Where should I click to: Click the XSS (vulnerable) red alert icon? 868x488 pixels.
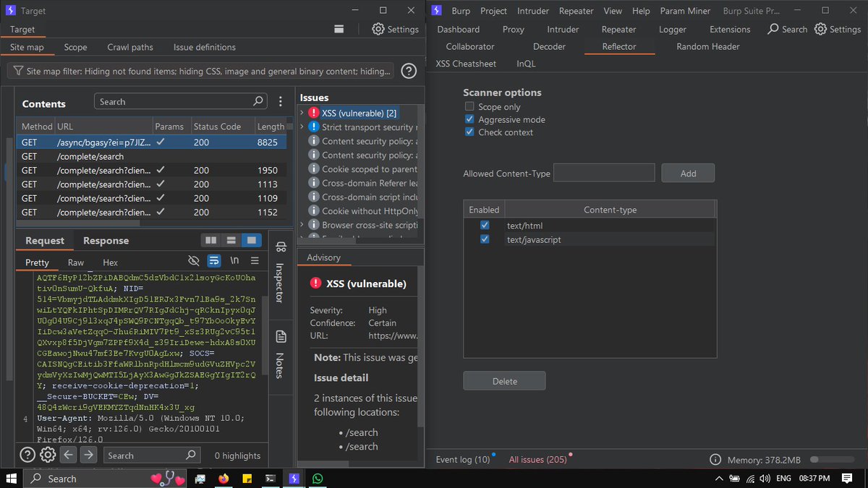(x=313, y=113)
